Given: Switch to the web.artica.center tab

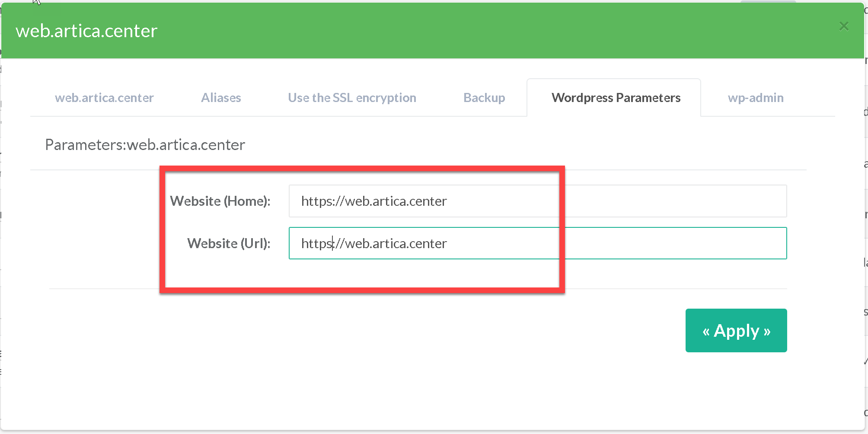Looking at the screenshot, I should coord(104,98).
